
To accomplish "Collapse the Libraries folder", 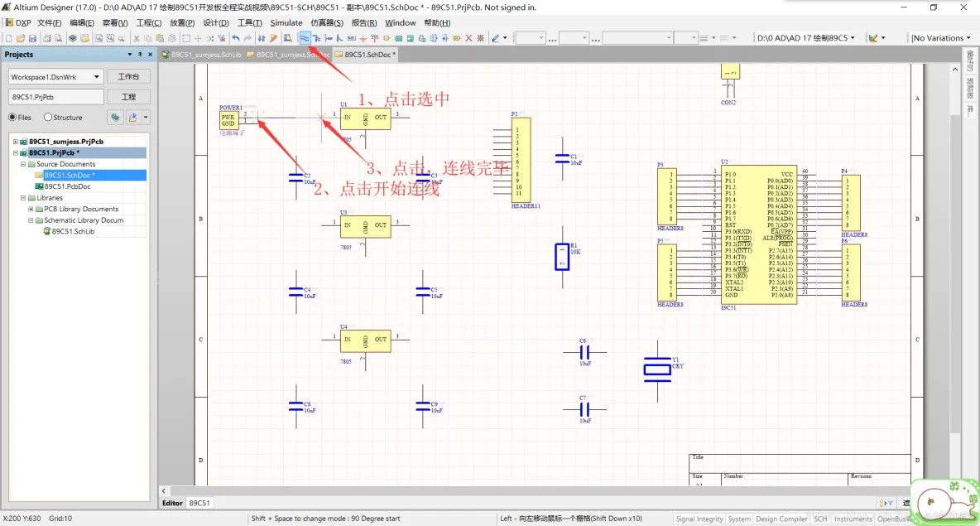I will pyautogui.click(x=23, y=198).
